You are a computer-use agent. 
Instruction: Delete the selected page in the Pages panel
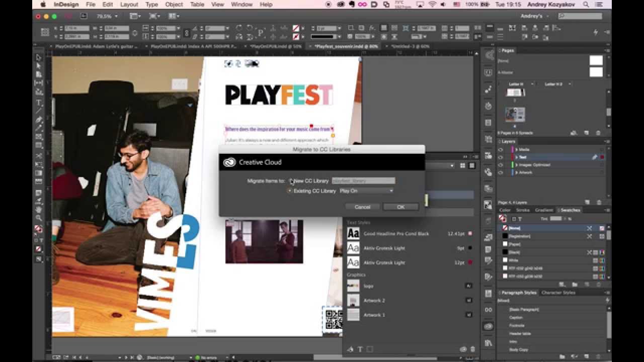tap(598, 133)
